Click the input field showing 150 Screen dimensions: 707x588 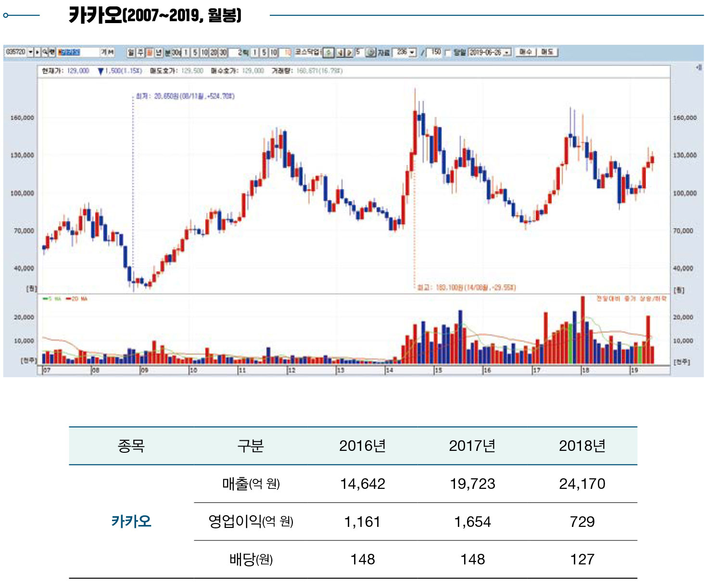click(434, 52)
